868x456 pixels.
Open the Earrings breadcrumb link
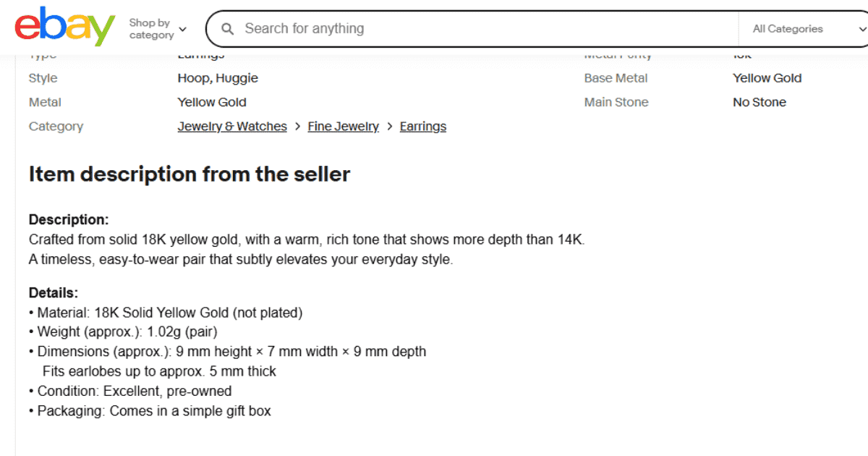tap(422, 126)
